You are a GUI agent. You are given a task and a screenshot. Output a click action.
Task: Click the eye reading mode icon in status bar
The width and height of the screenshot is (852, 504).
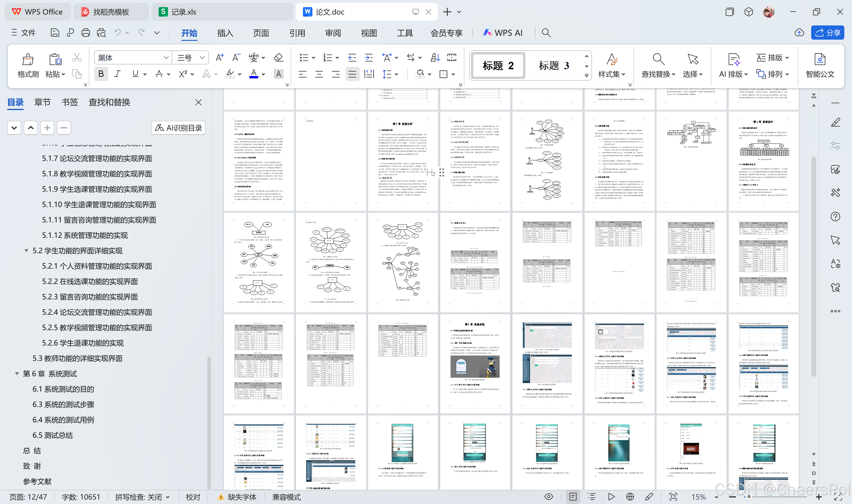coord(548,497)
